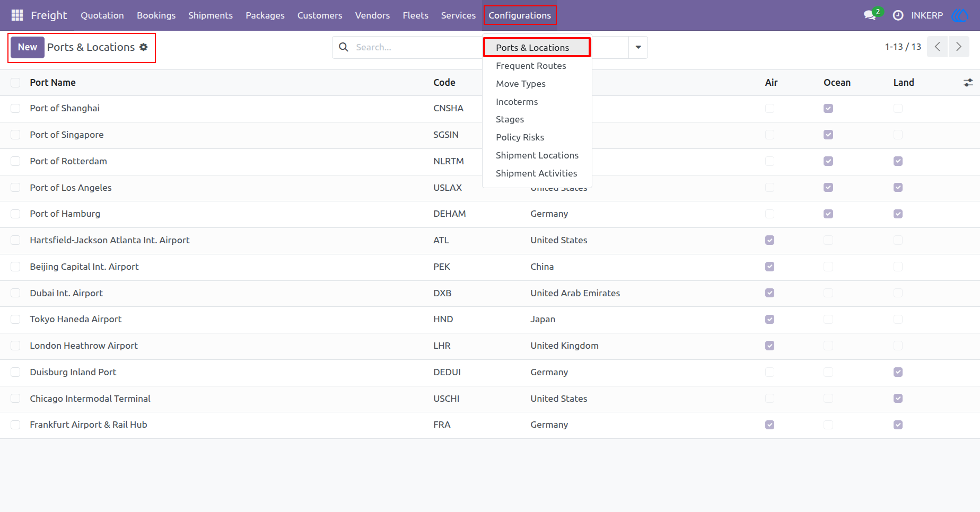This screenshot has width=980, height=512.
Task: Click the INKERP user avatar
Action: coord(960,15)
